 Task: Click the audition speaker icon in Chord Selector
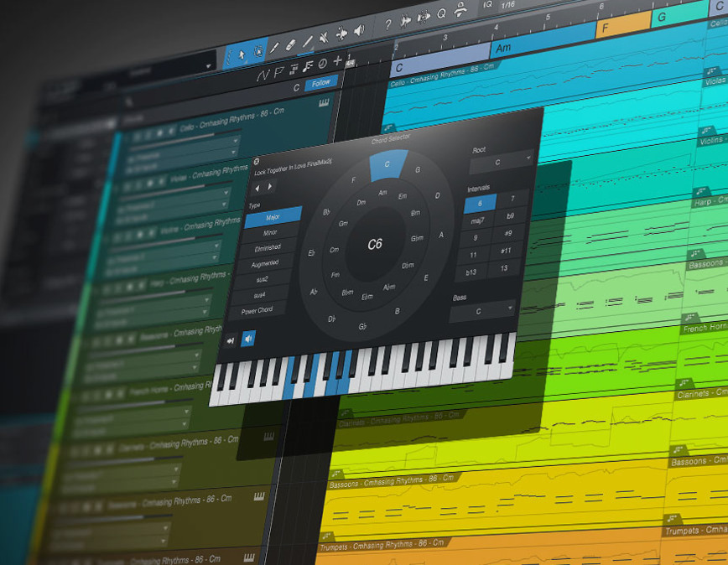[x=247, y=339]
